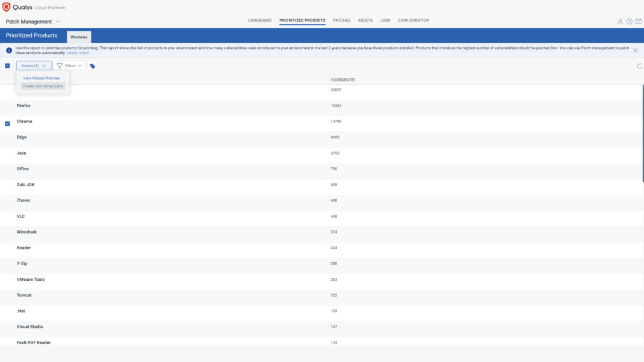Viewport: 644px width, 362px height.
Task: Select the Foxit PDF Reader row
Action: coord(321,342)
